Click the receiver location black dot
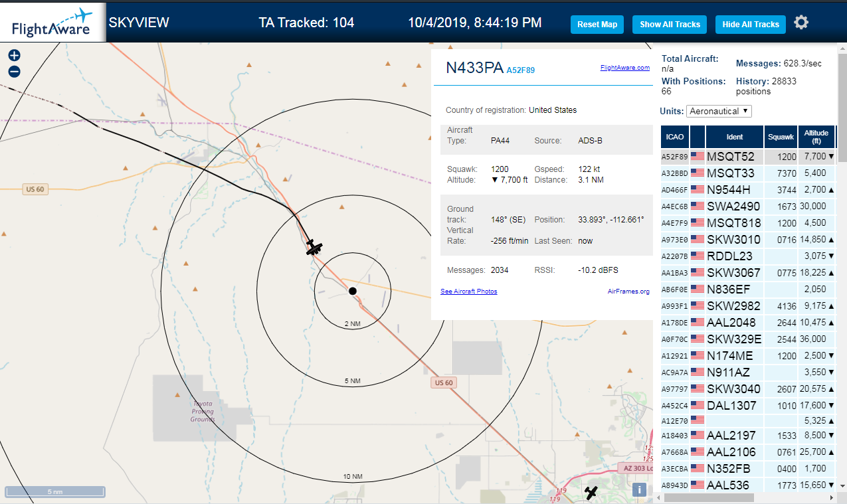Screen dimensions: 847x504 pos(353,291)
